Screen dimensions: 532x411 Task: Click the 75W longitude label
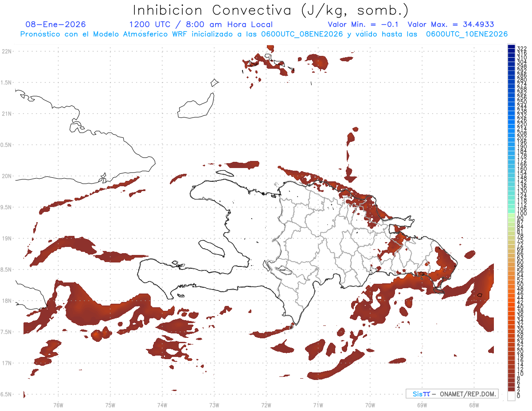[110, 405]
